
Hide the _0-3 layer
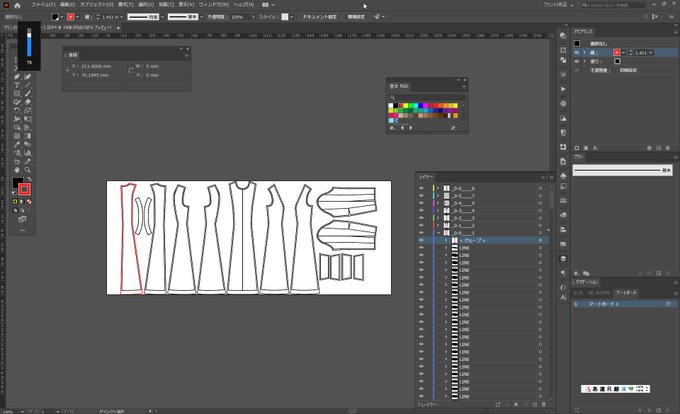(x=421, y=210)
